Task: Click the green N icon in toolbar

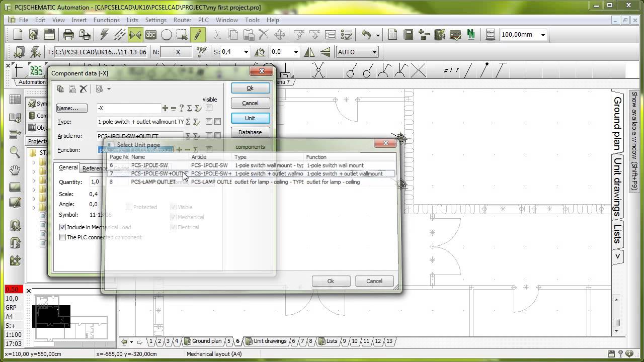Action: tap(471, 35)
